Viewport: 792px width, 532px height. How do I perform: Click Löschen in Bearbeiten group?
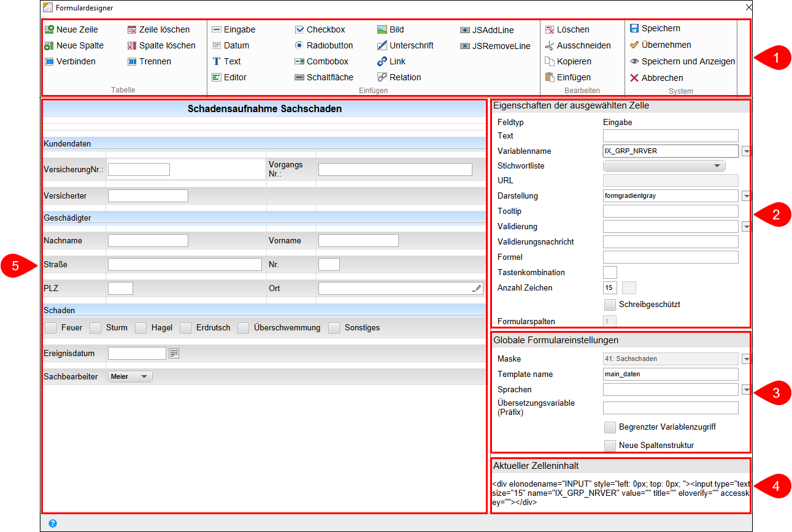[567, 29]
